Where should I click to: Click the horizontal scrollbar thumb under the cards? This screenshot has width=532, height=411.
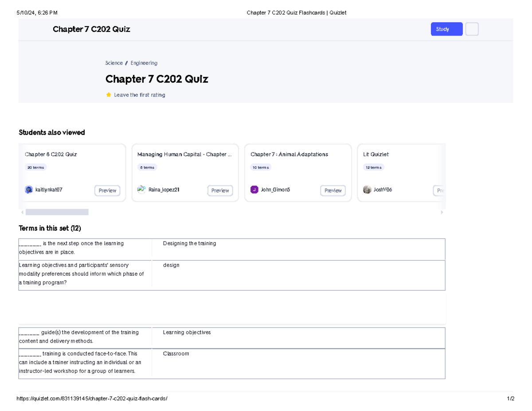click(57, 212)
